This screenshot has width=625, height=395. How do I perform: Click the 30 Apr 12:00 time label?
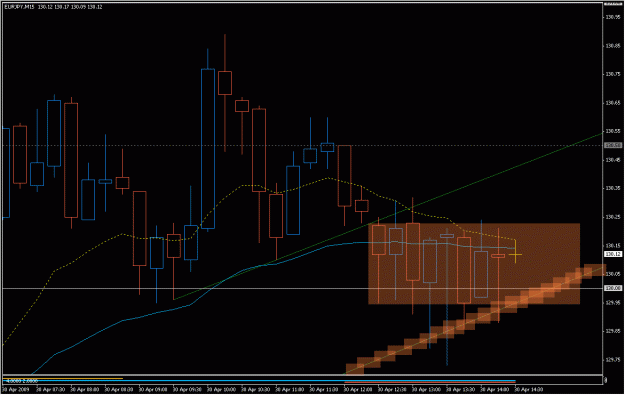358,389
